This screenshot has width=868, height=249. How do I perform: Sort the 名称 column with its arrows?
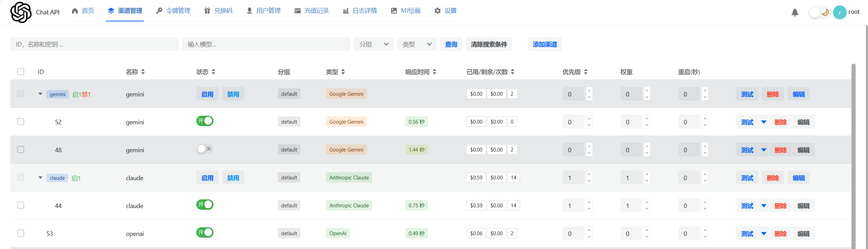[x=143, y=72]
